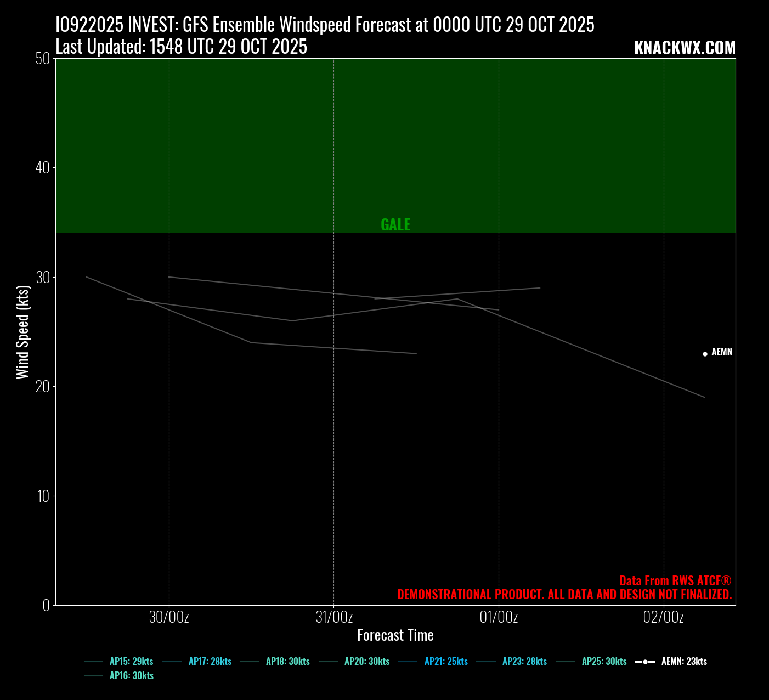Open the KNACKWX.COM site link
This screenshot has height=700, width=769.
point(685,48)
